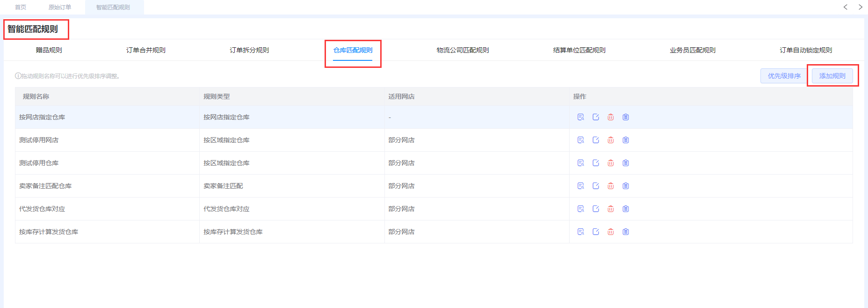Image resolution: width=868 pixels, height=308 pixels.
Task: View details of 按库存计算发货仓库 rule
Action: (x=581, y=232)
